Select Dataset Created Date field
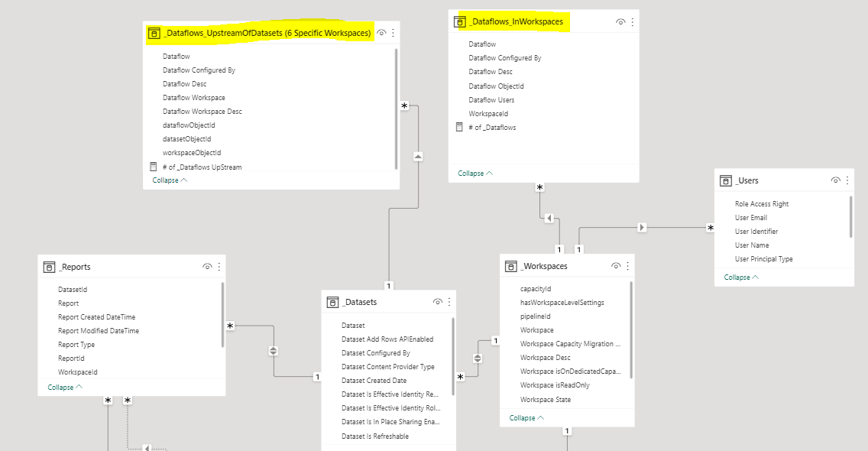 pyautogui.click(x=374, y=381)
